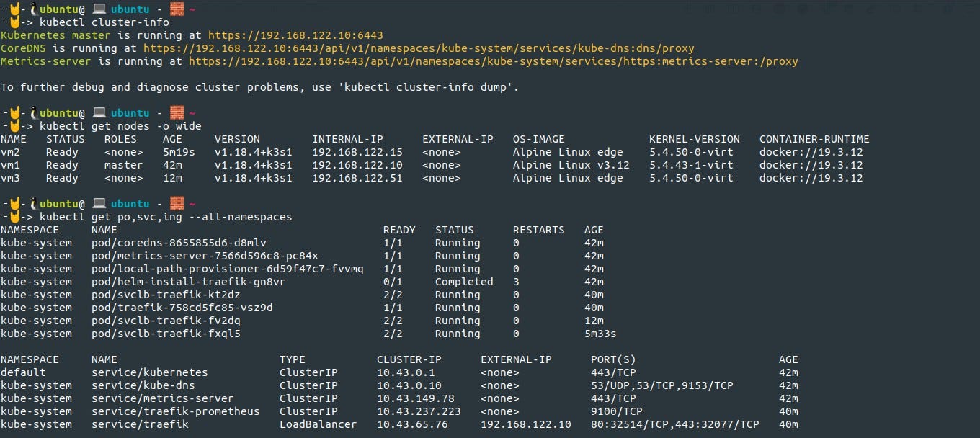Click ports '80:32514/TCP,443:32077/TCP'
This screenshot has width=980, height=438.
click(675, 424)
